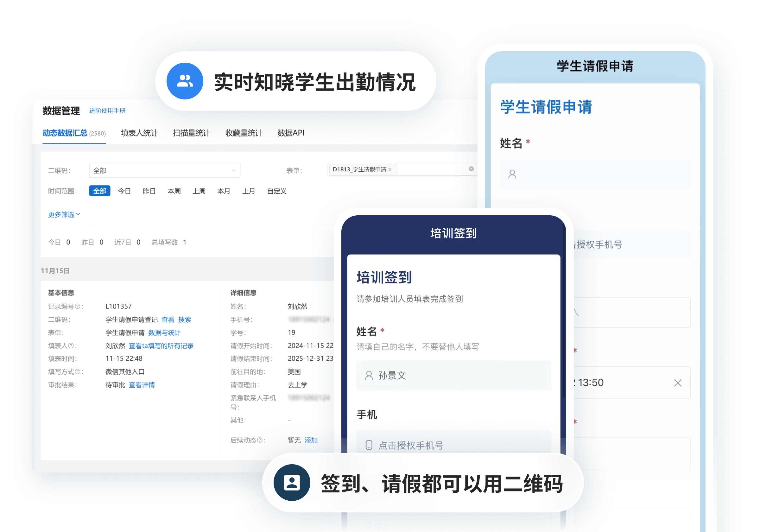The height and width of the screenshot is (532, 760).
Task: Open the 扫描量统计 tab
Action: coord(191,133)
